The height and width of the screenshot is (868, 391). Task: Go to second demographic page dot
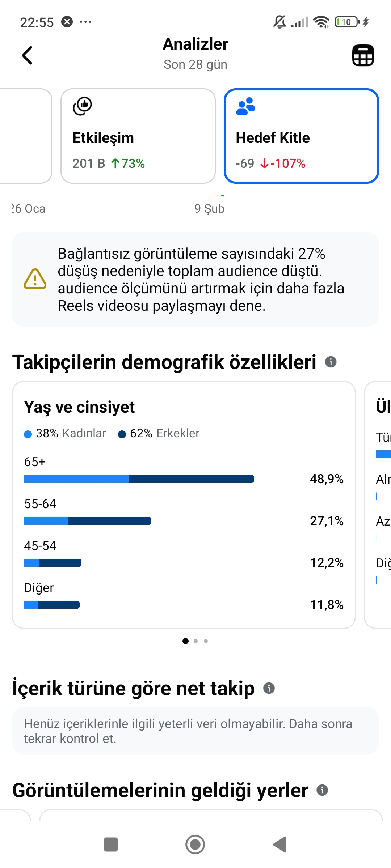point(196,641)
